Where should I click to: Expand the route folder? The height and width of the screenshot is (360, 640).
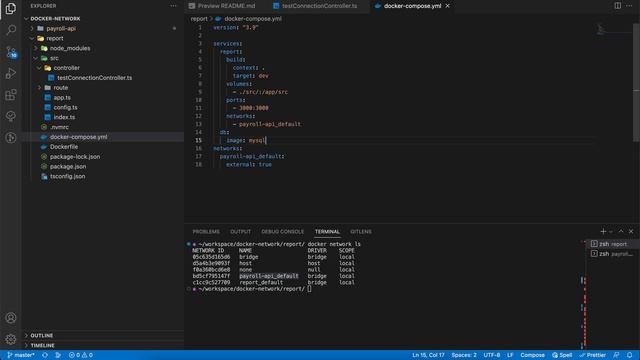(x=39, y=88)
